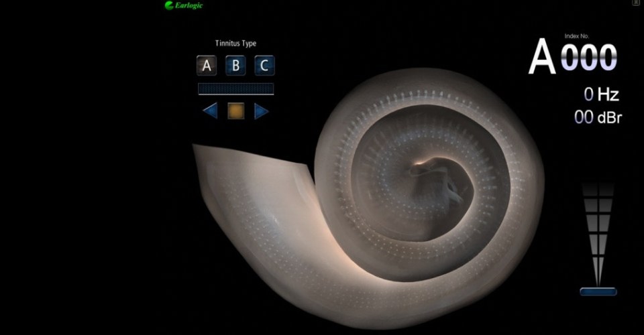The height and width of the screenshot is (335, 644).
Task: Click the Earlogic logo icon
Action: point(169,5)
